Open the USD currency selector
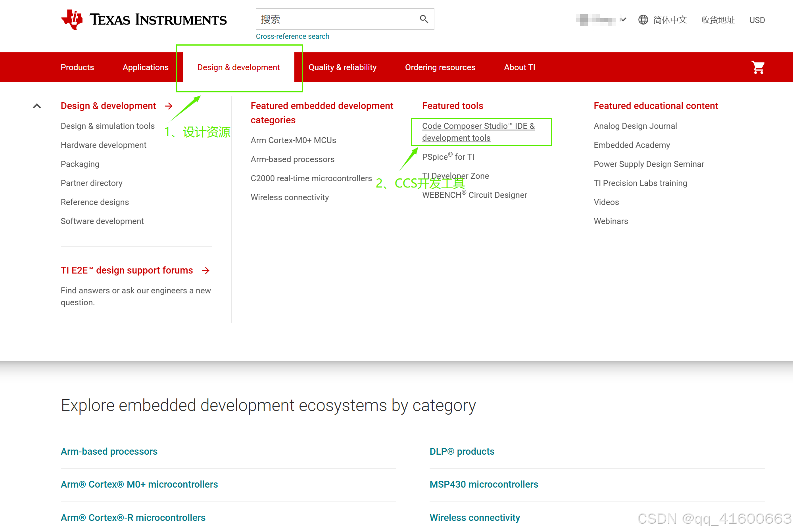Image resolution: width=793 pixels, height=532 pixels. tap(757, 20)
